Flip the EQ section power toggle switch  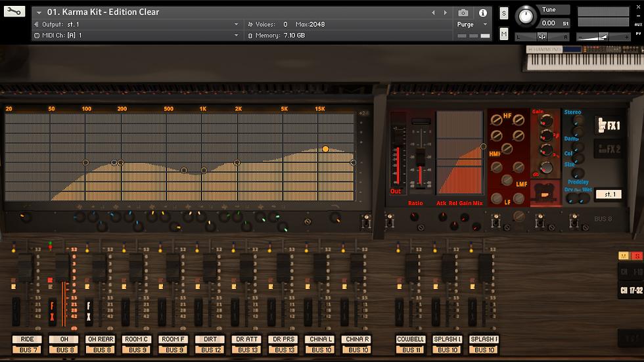(x=365, y=221)
